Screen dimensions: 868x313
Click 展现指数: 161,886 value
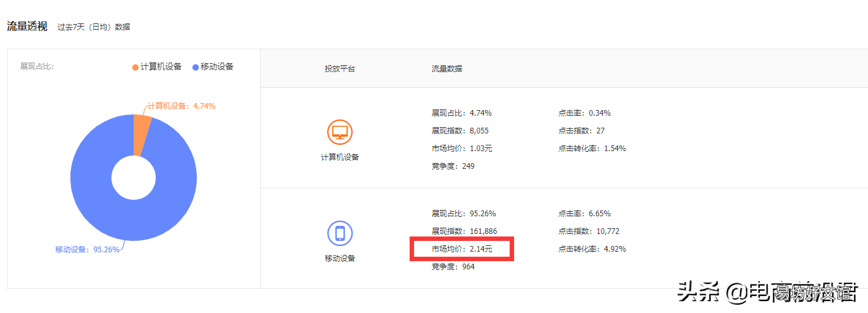464,231
